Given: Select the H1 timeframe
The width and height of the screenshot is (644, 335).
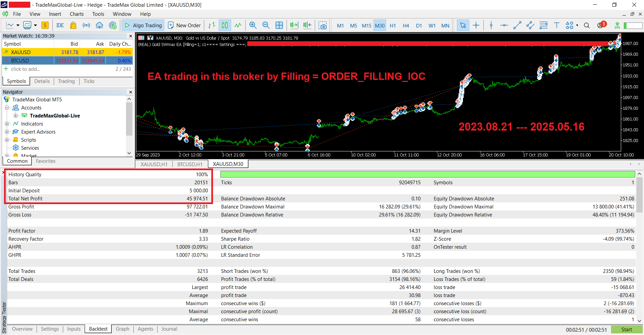Looking at the screenshot, I should pos(393,26).
